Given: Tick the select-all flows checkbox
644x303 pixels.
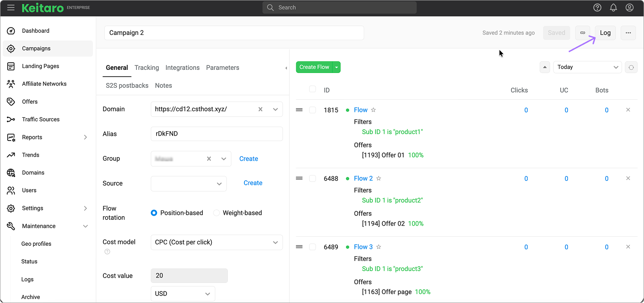Looking at the screenshot, I should (x=312, y=89).
